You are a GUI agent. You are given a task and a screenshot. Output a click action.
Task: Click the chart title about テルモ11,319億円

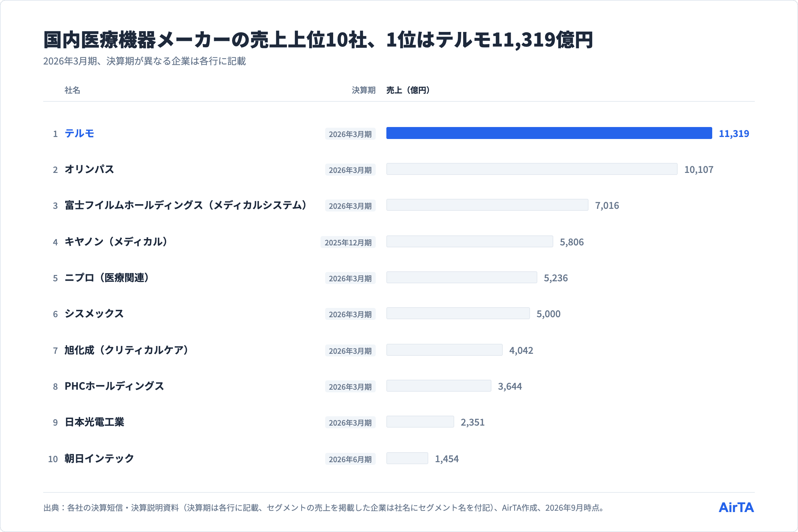[x=318, y=40]
